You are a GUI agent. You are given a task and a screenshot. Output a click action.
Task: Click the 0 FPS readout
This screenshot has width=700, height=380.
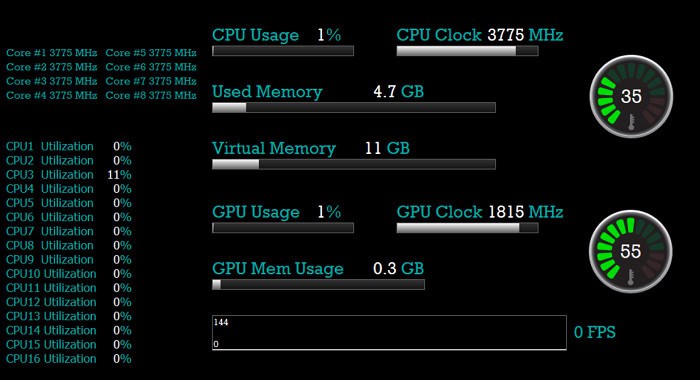(595, 332)
